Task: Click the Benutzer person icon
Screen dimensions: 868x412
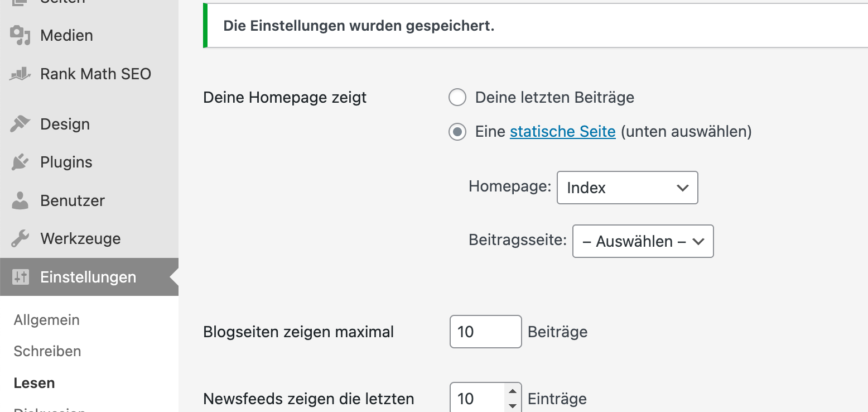Action: [20, 200]
